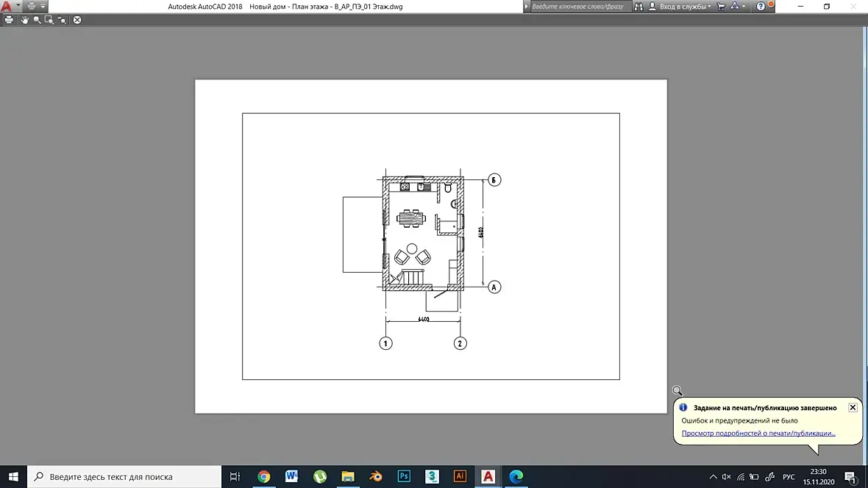The image size is (868, 488).
Task: Select the Zoom magnifier tool
Action: tap(37, 20)
